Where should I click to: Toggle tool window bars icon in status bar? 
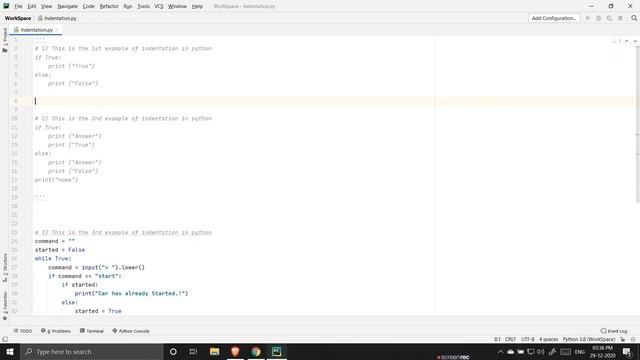(5, 339)
